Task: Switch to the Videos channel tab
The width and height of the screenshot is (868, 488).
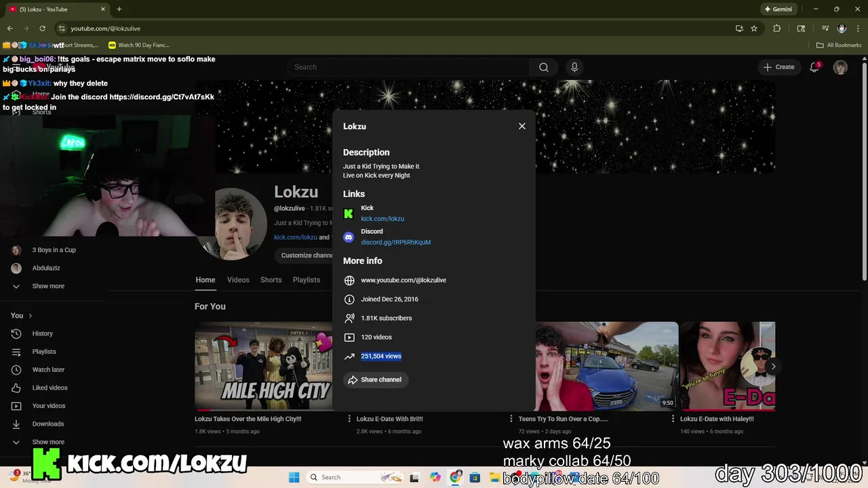Action: [238, 280]
